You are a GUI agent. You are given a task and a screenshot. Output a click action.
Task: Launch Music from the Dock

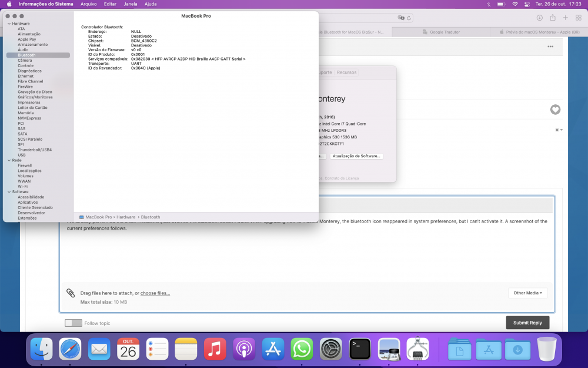pos(215,349)
